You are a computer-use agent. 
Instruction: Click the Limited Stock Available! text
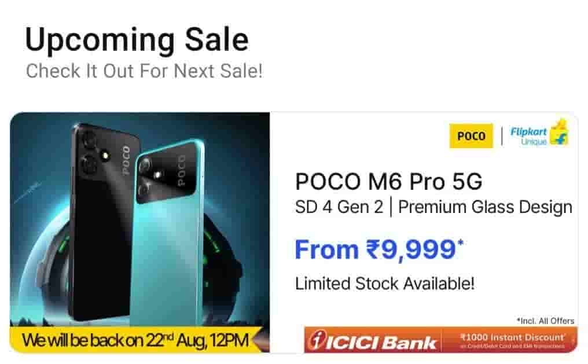(x=385, y=284)
